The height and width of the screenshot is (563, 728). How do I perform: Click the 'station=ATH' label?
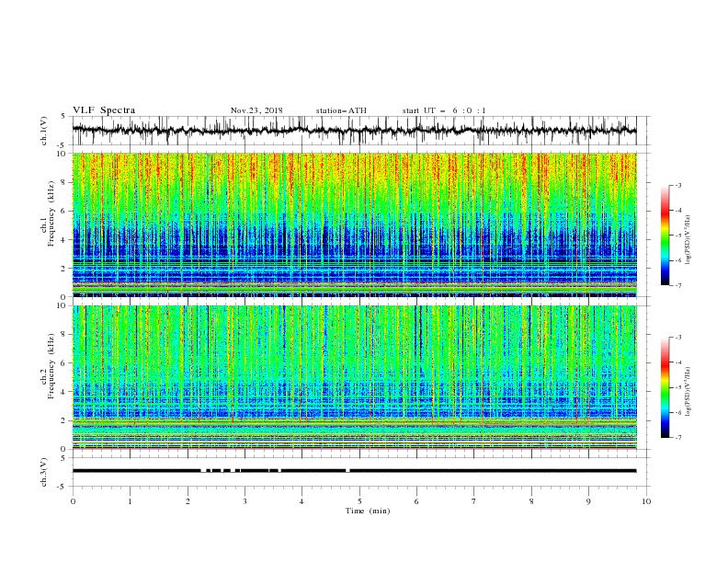[341, 110]
